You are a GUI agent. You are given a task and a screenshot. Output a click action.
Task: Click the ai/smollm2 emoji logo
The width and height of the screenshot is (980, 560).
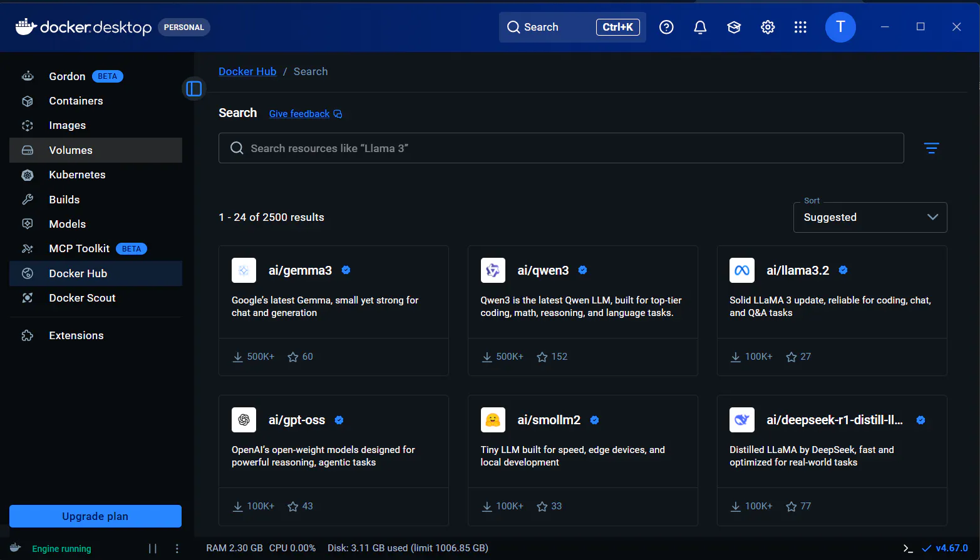[x=493, y=420]
